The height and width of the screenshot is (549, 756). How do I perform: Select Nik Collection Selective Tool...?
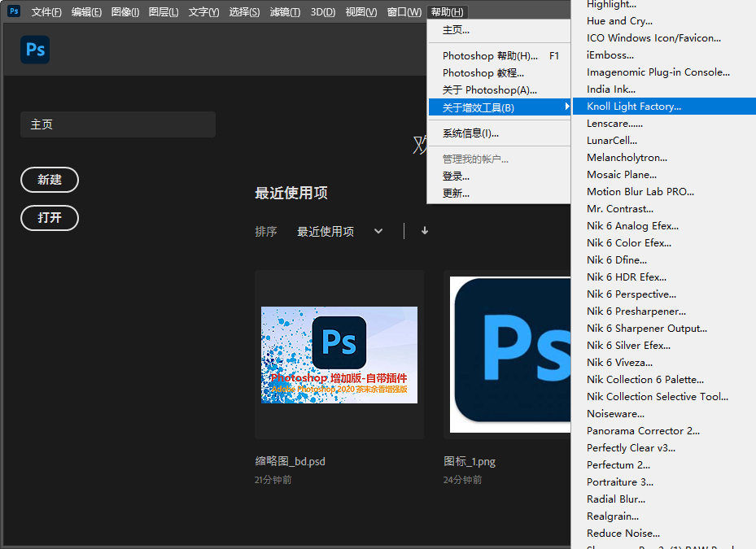[x=663, y=397]
